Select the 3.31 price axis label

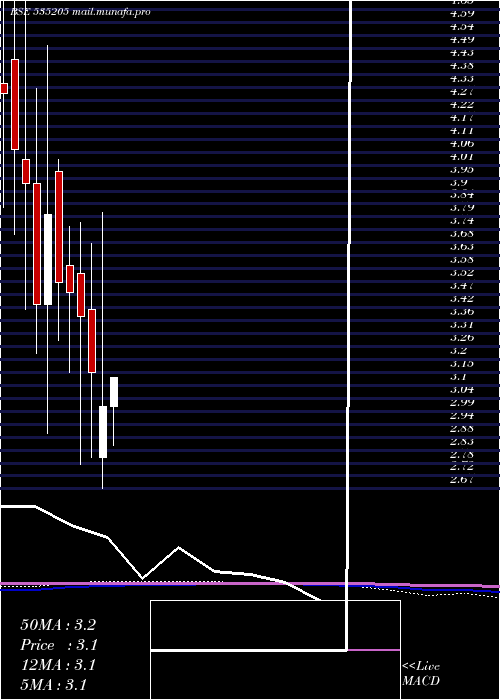point(462,325)
